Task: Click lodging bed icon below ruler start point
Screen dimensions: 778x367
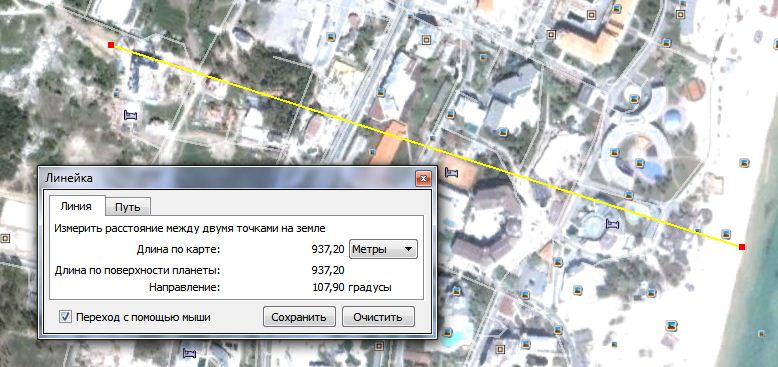Action: tap(130, 116)
